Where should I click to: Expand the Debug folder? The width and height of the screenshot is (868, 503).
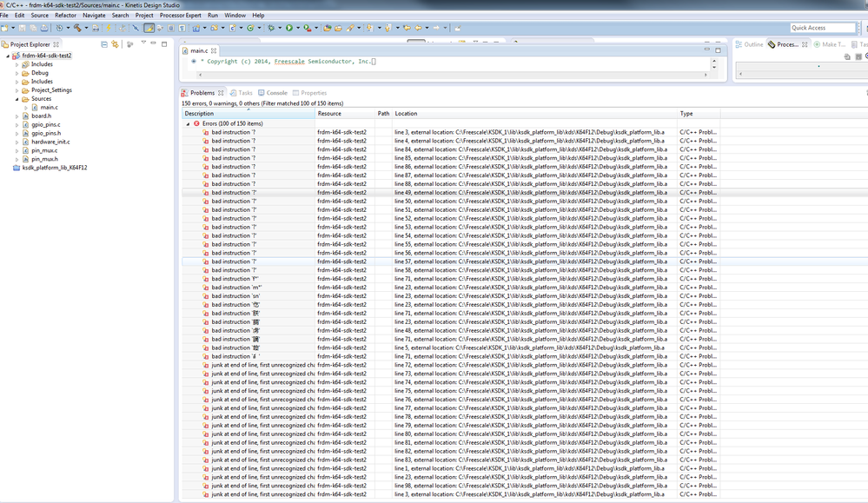coord(17,73)
